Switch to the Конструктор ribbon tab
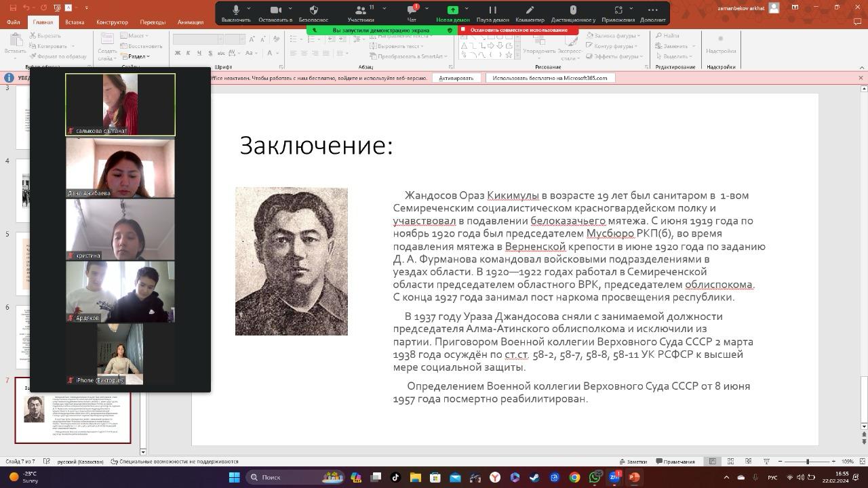The width and height of the screenshot is (868, 488). 112,22
